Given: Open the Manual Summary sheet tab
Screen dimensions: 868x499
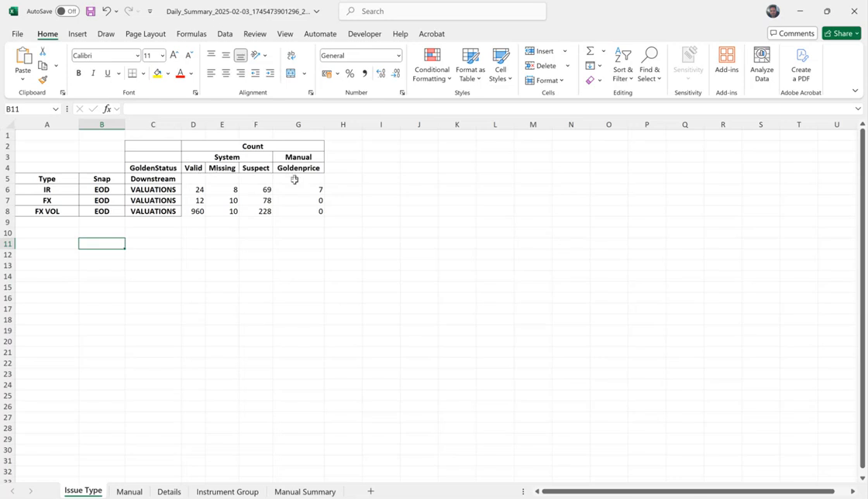Looking at the screenshot, I should coord(305,491).
